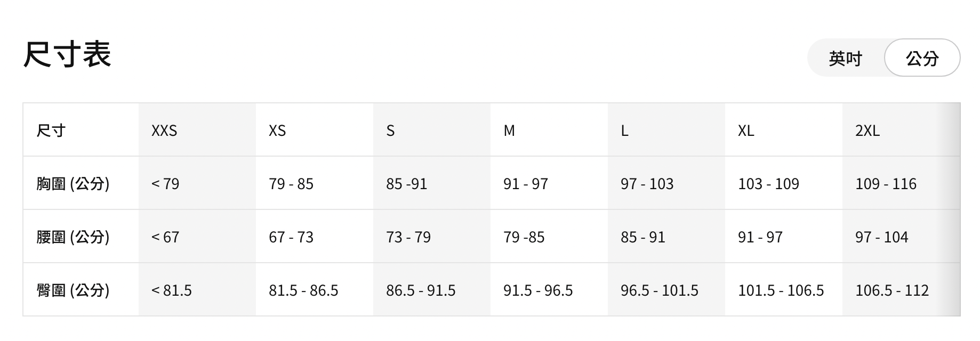Image resolution: width=980 pixels, height=341 pixels.
Task: Click the M size column header
Action: [x=509, y=131]
